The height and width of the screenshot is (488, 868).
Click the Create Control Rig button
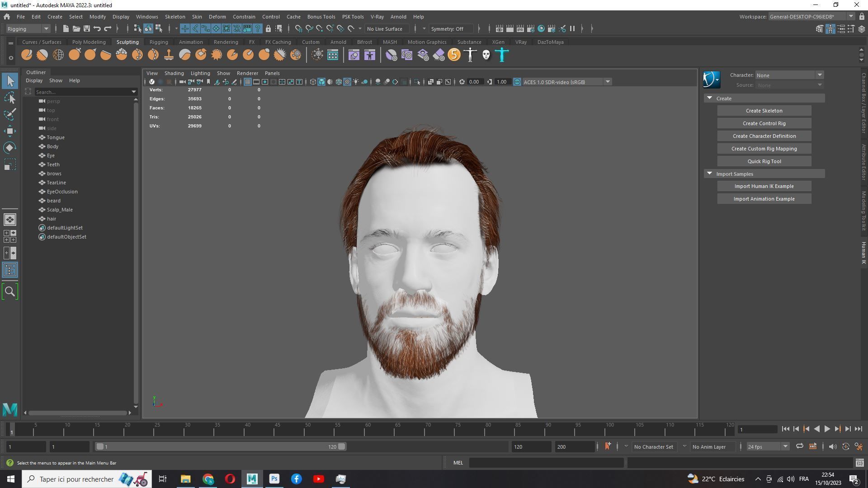764,123
